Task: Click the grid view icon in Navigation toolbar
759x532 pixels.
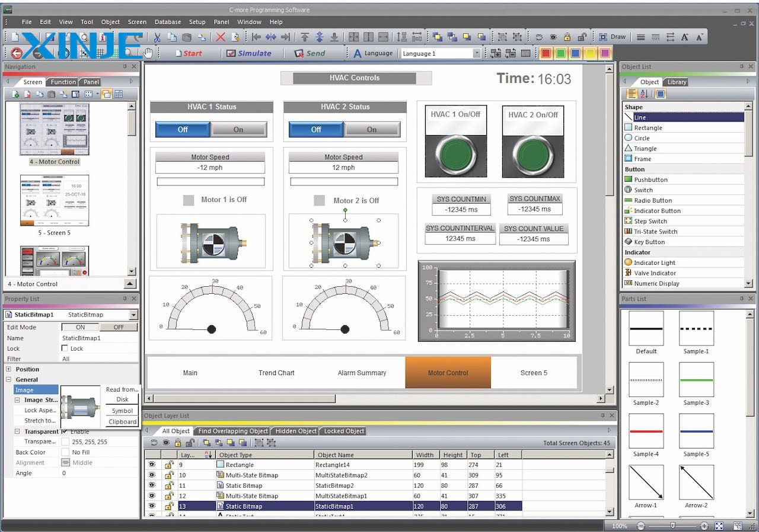Action: pos(119,94)
